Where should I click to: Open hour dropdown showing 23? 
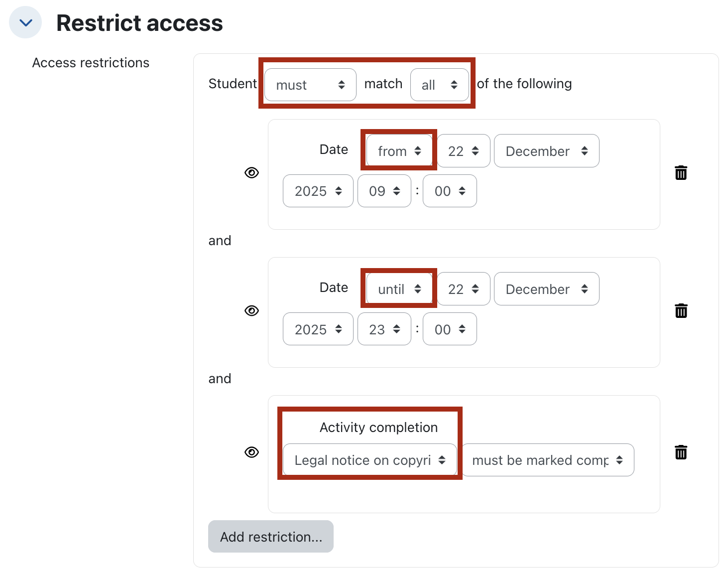(384, 329)
